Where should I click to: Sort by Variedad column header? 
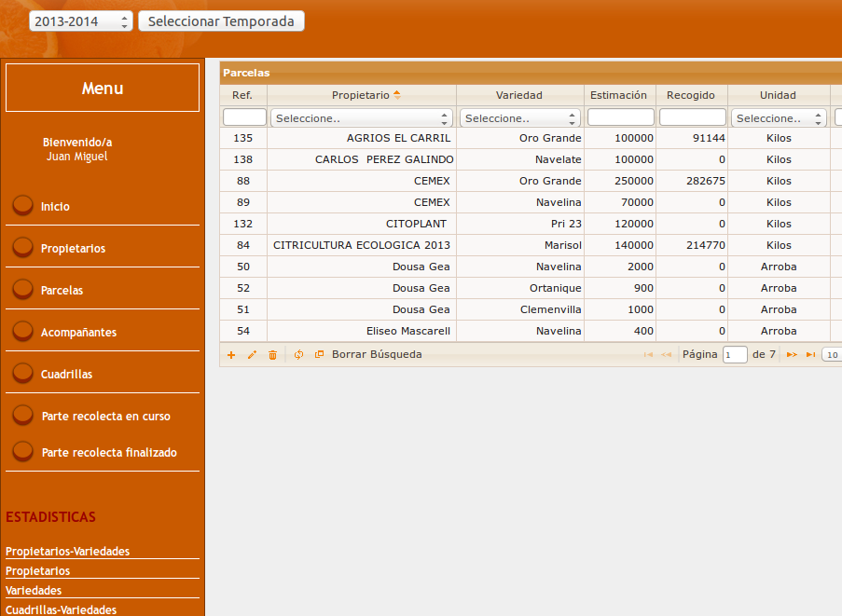tap(519, 95)
